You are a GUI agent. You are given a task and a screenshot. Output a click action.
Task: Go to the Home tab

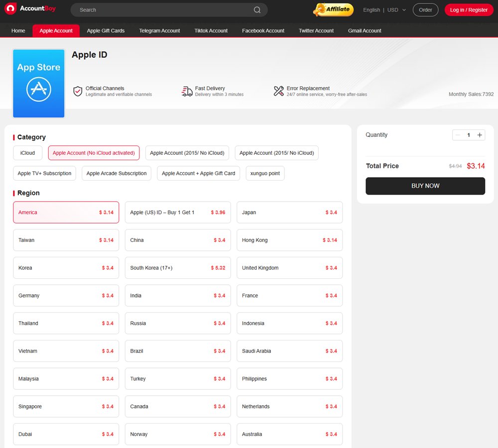coord(18,31)
